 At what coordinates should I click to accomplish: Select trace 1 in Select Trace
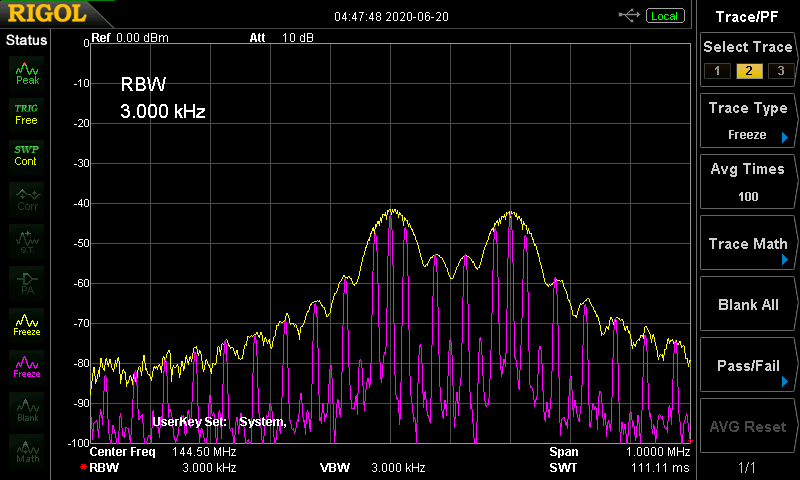(x=717, y=70)
